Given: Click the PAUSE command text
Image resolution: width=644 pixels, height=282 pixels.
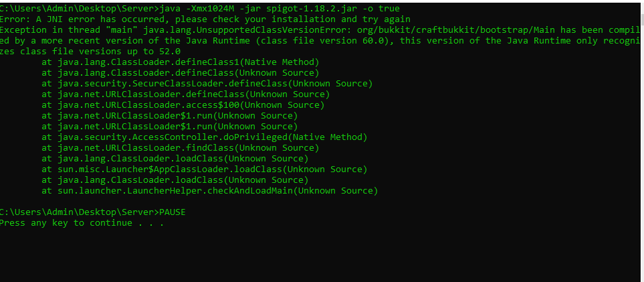Looking at the screenshot, I should 172,212.
